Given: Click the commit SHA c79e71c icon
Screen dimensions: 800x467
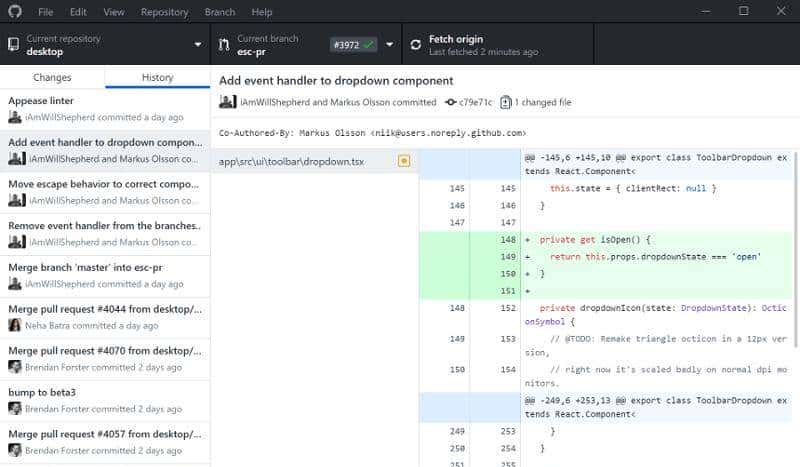Looking at the screenshot, I should (451, 102).
